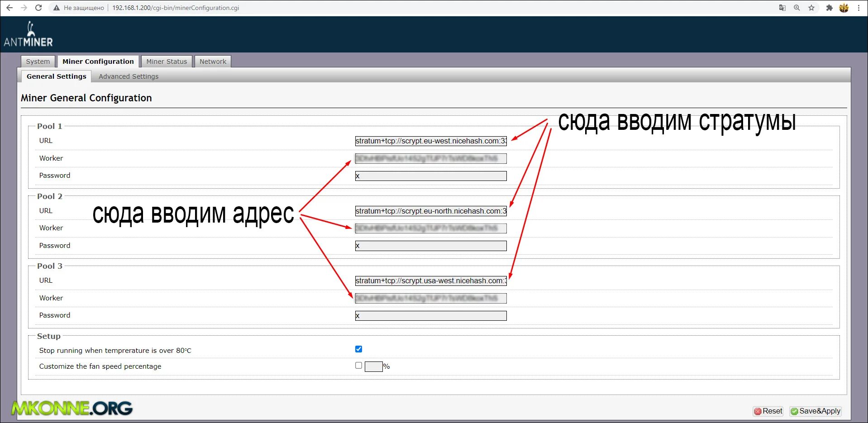The image size is (868, 423).
Task: Click the Reset button
Action: (x=768, y=411)
